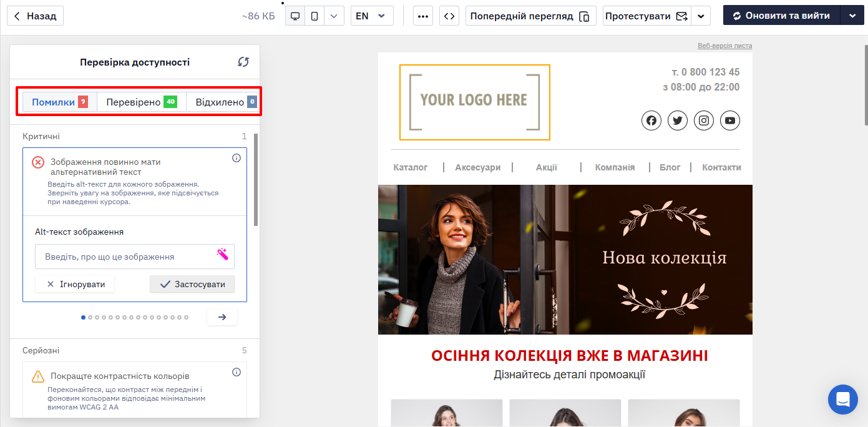Open the Компанія menu item
This screenshot has height=427, width=868.
[615, 167]
